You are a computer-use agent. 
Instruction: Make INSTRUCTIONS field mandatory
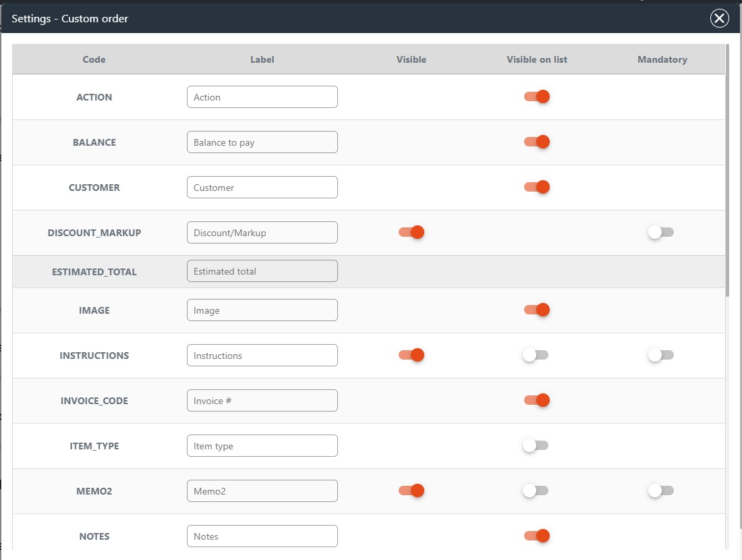coord(661,355)
